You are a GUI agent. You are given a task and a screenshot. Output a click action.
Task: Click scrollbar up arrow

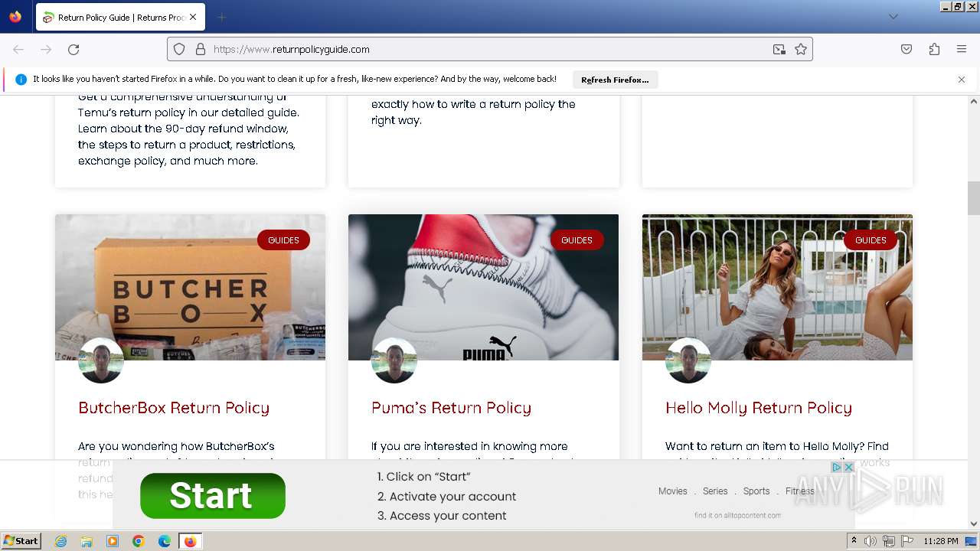click(974, 101)
